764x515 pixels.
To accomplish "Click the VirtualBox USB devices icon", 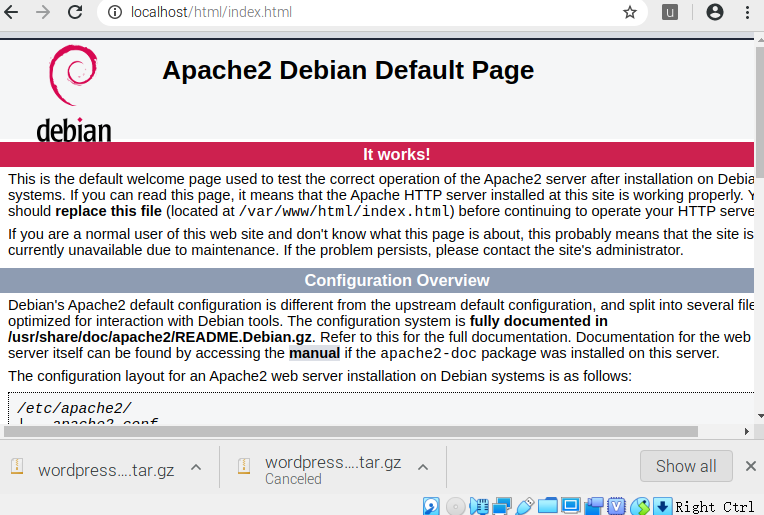I will point(525,506).
